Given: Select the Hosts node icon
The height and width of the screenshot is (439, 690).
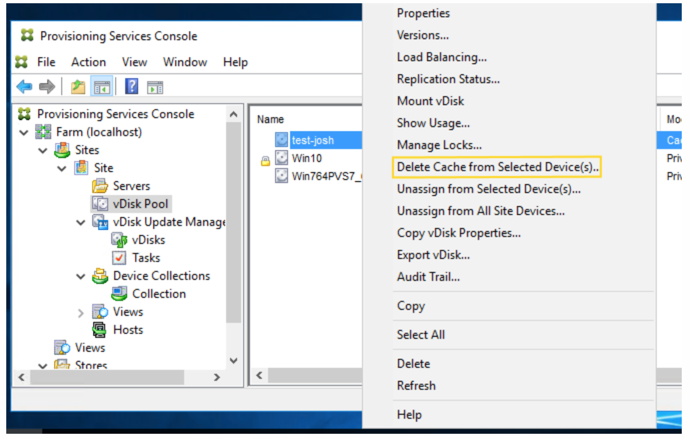Looking at the screenshot, I should click(x=100, y=330).
